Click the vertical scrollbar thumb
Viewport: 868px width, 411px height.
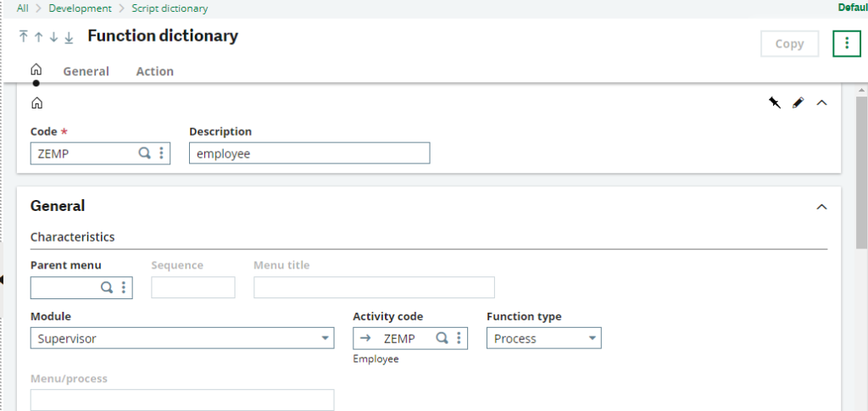[x=861, y=171]
